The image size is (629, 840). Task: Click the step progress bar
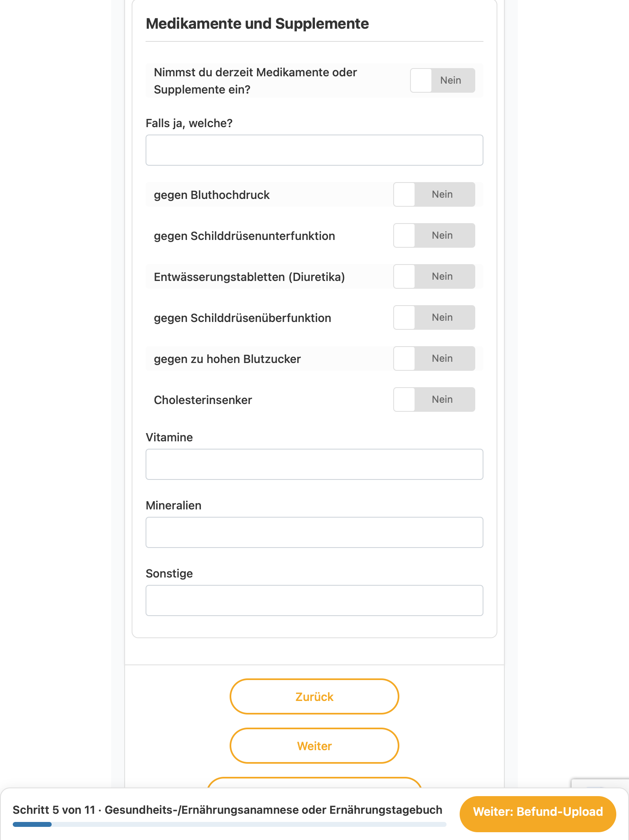pyautogui.click(x=230, y=824)
